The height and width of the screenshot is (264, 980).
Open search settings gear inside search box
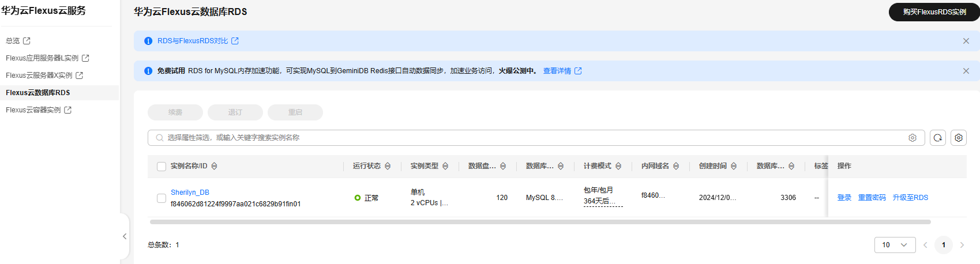[913, 138]
